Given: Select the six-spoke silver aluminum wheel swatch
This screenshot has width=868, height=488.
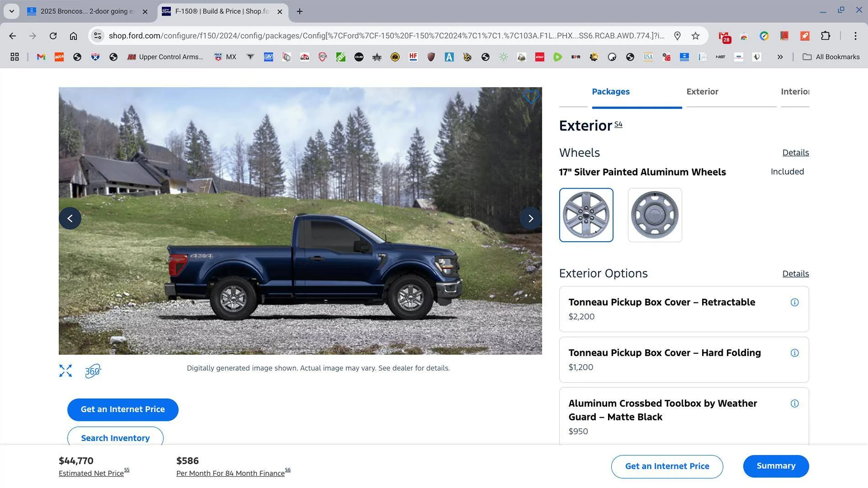Looking at the screenshot, I should (x=586, y=215).
